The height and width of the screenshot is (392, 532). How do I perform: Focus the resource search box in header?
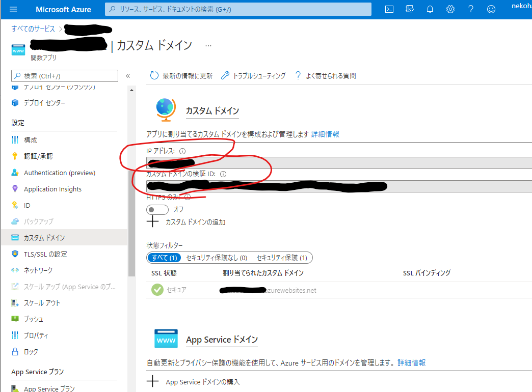[238, 9]
